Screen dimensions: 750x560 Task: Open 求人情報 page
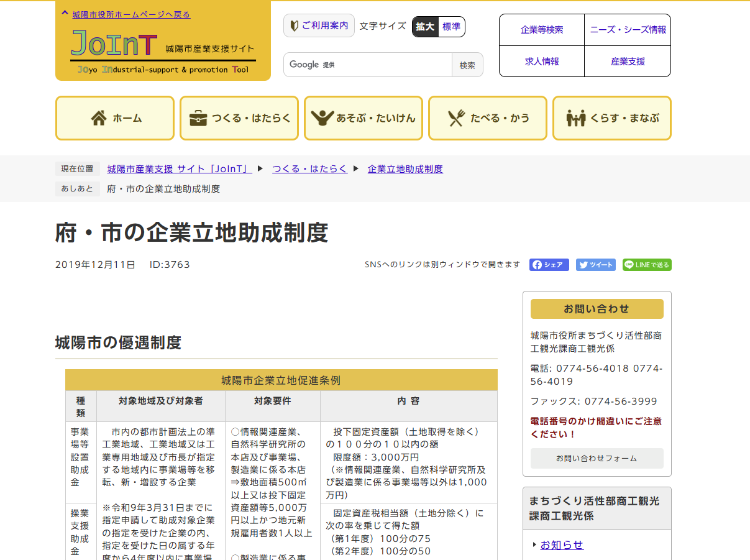click(542, 62)
